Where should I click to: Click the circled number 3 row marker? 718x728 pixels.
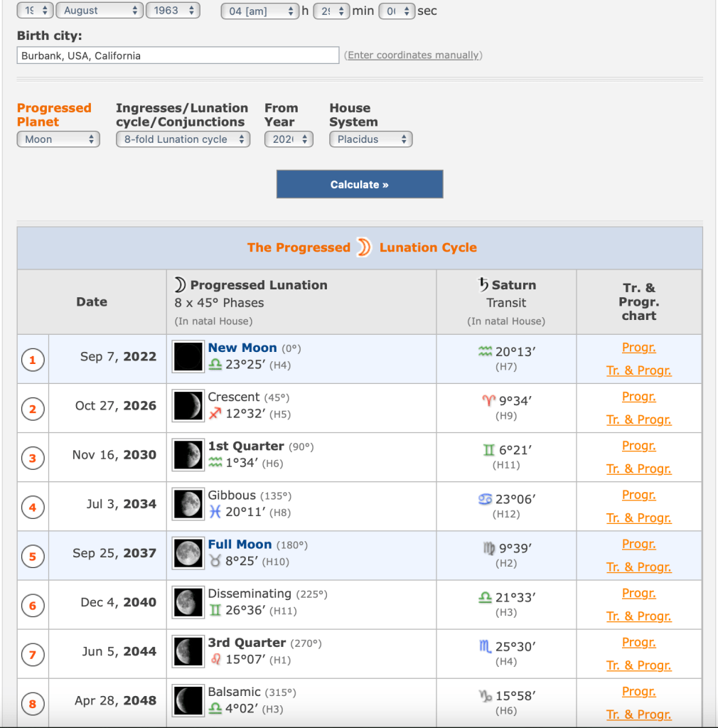pyautogui.click(x=32, y=458)
